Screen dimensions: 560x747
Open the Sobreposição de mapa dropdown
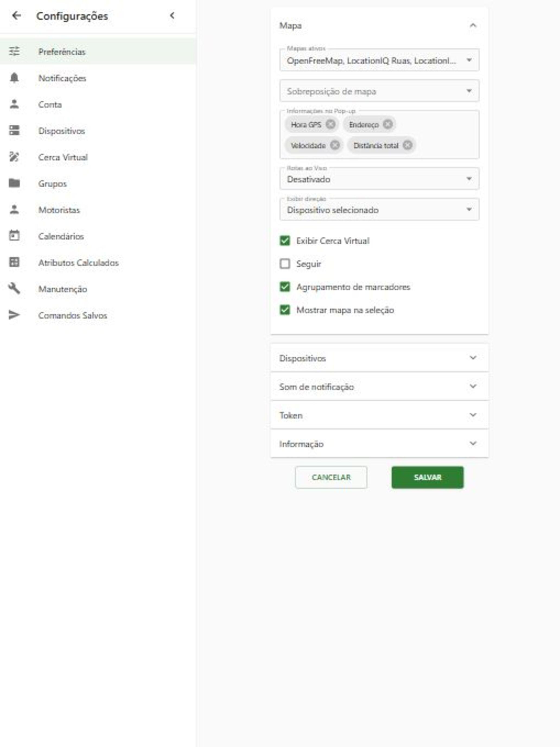(379, 91)
